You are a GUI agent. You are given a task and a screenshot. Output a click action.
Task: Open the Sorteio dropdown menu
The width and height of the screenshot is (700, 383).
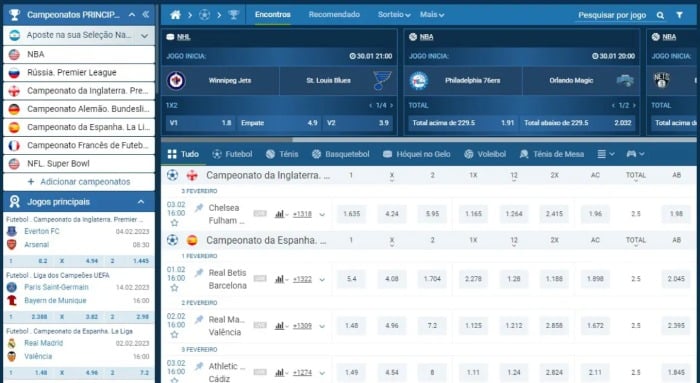(x=394, y=15)
